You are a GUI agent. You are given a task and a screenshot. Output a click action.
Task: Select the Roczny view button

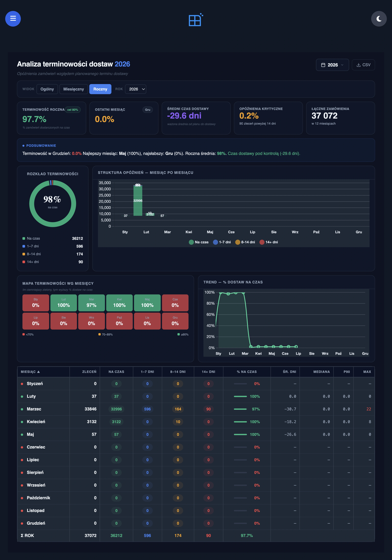pos(100,89)
